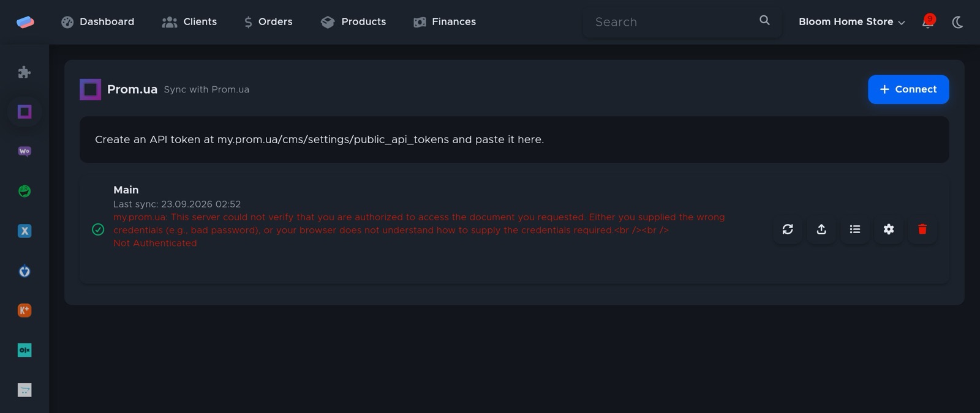
Task: Sync the Main connection now
Action: click(788, 229)
